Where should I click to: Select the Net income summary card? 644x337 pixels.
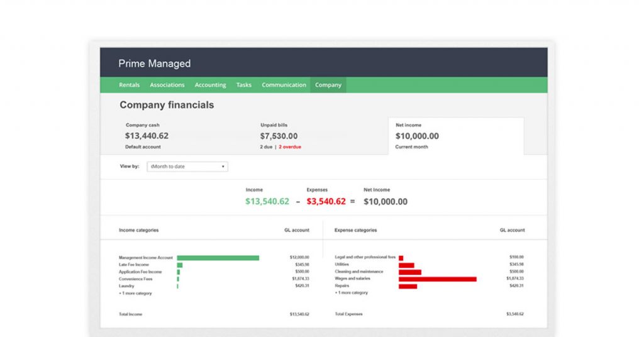[455, 136]
